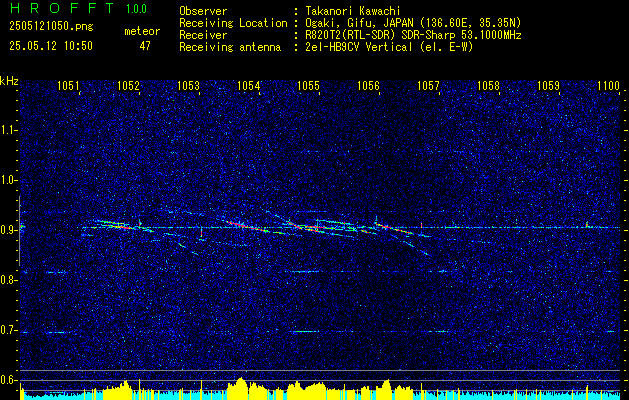
Task: Click the 1059 time marker
Action: point(548,85)
